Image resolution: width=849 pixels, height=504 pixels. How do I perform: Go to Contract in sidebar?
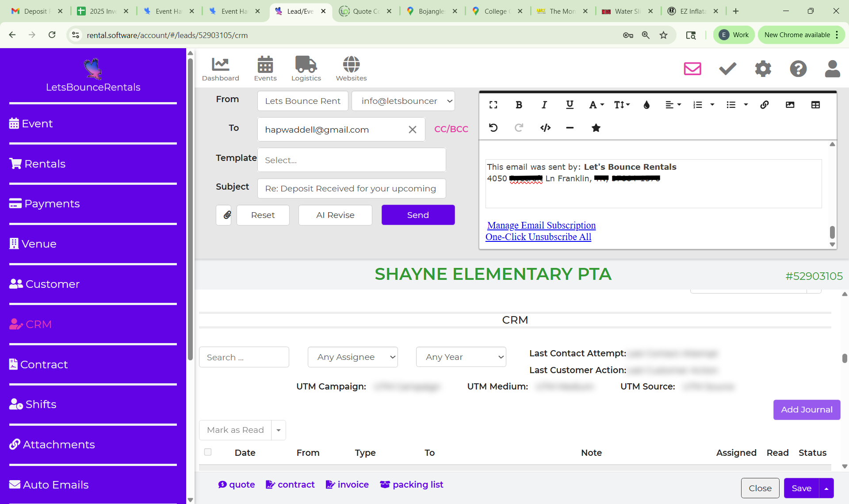44,365
